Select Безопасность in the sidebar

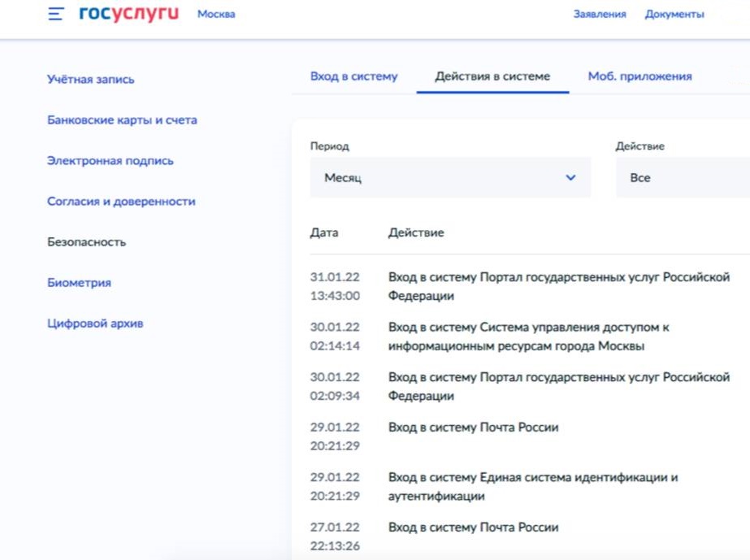click(x=87, y=242)
